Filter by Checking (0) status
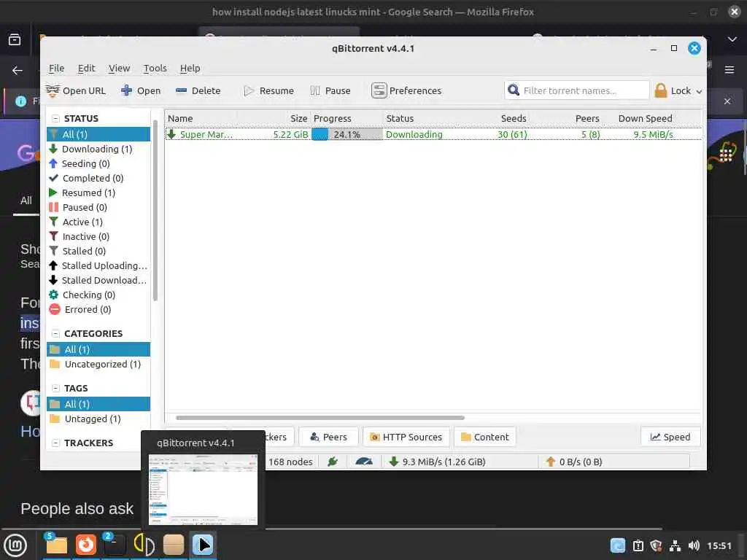Image resolution: width=747 pixels, height=560 pixels. pyautogui.click(x=98, y=295)
